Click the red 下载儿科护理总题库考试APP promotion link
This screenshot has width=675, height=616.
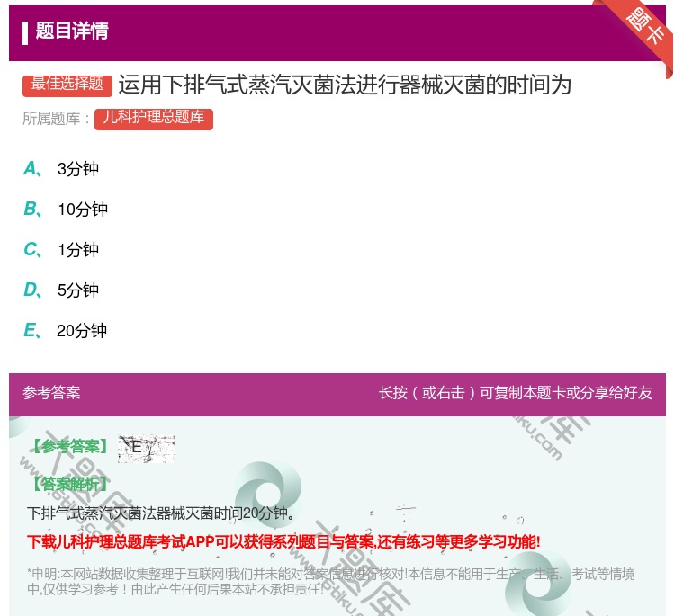point(283,541)
